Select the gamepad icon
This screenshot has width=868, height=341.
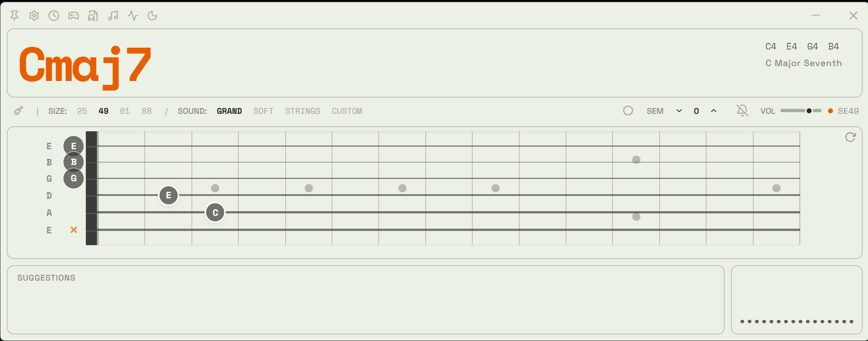click(x=73, y=15)
